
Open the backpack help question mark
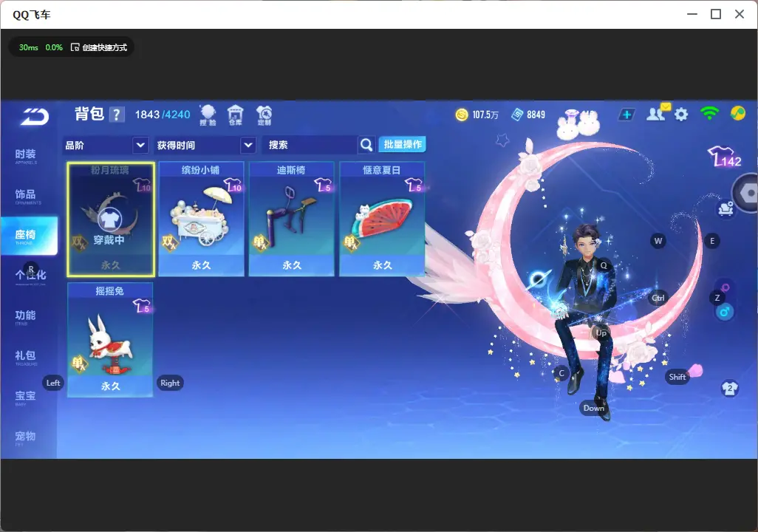[117, 115]
